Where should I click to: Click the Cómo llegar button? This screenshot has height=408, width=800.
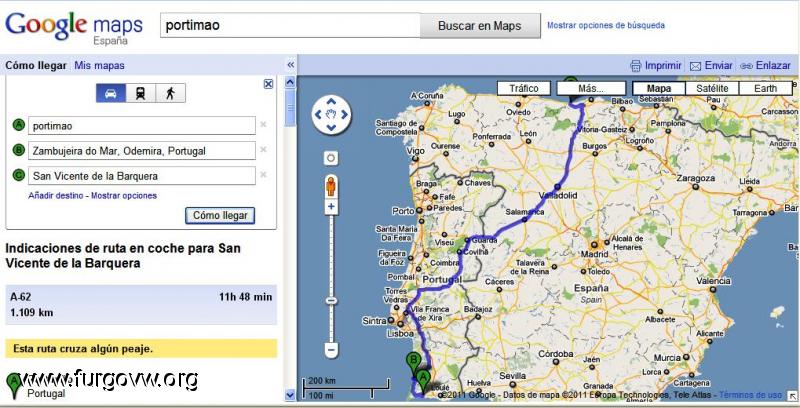pos(220,215)
